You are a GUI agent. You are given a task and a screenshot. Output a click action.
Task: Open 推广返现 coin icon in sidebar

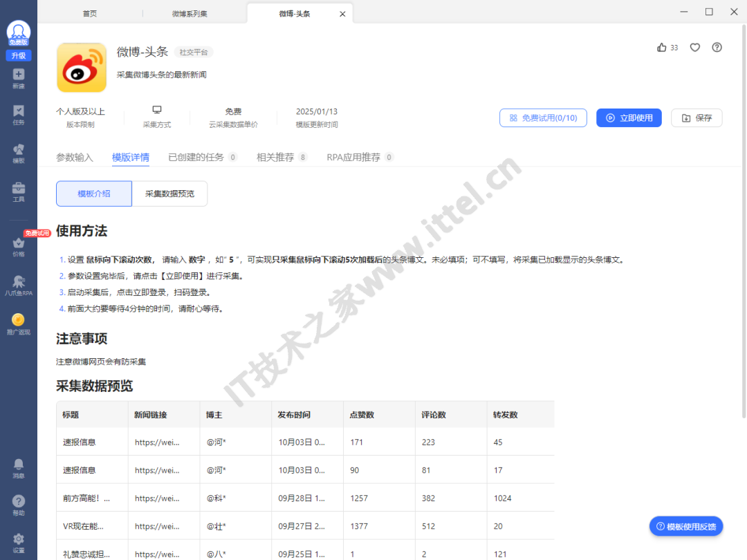pos(19,324)
